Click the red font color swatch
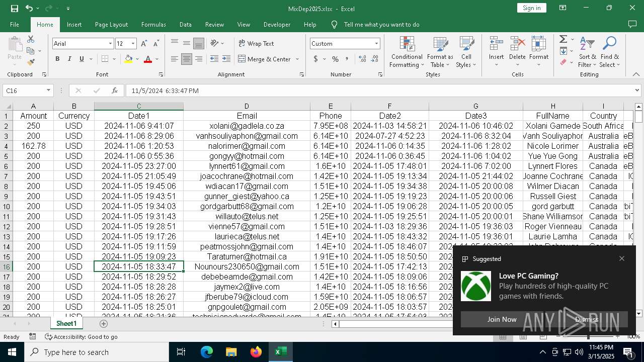Viewport: 644px width, 362px height. tap(148, 59)
